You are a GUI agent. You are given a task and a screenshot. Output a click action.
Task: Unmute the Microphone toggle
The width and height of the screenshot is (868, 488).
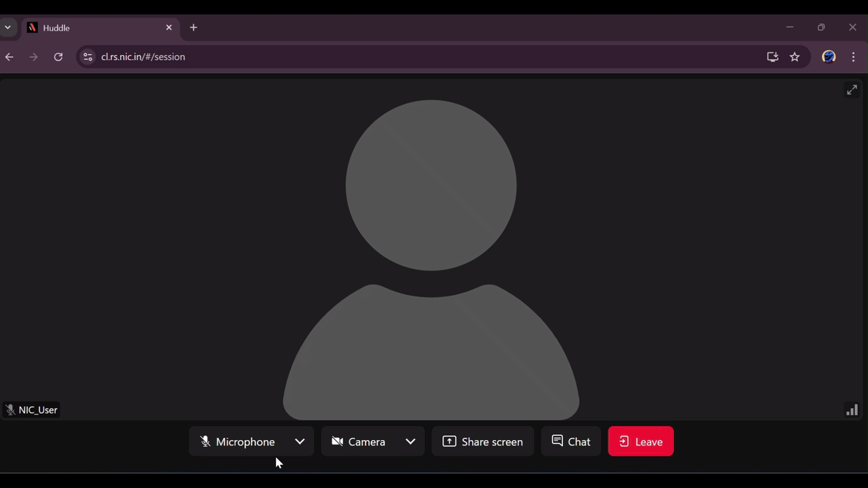[237, 441]
